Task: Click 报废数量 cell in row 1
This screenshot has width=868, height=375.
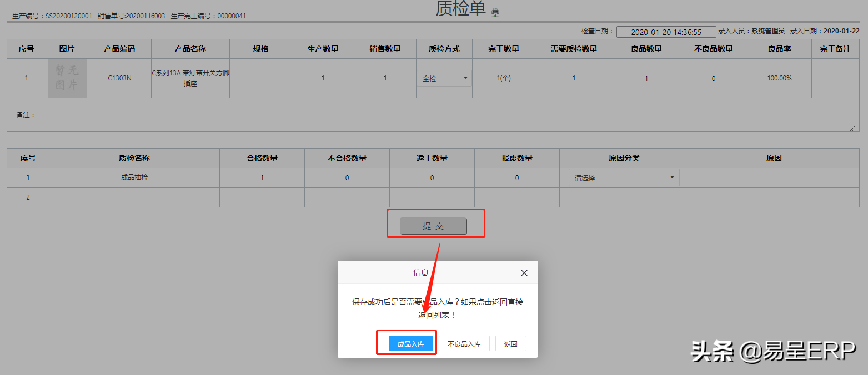Action: pos(517,178)
